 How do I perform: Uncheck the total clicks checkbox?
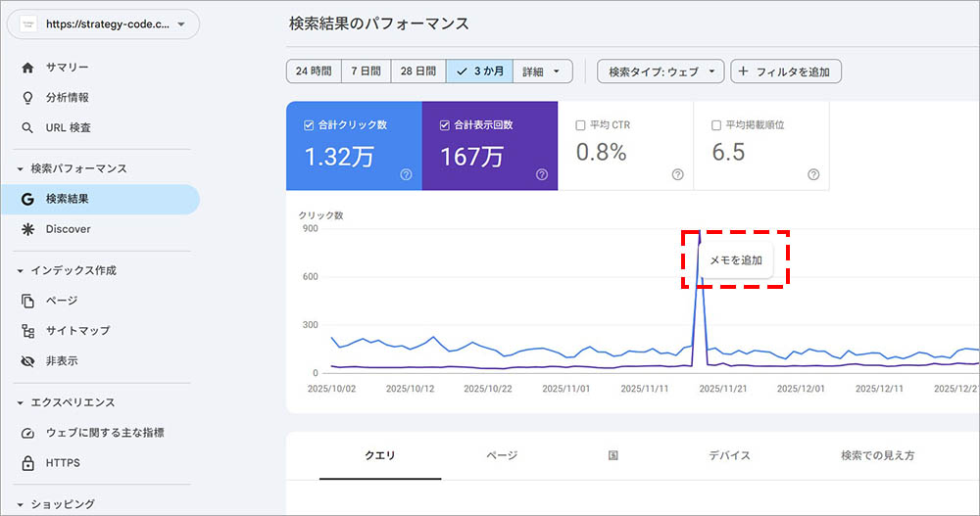[x=309, y=125]
